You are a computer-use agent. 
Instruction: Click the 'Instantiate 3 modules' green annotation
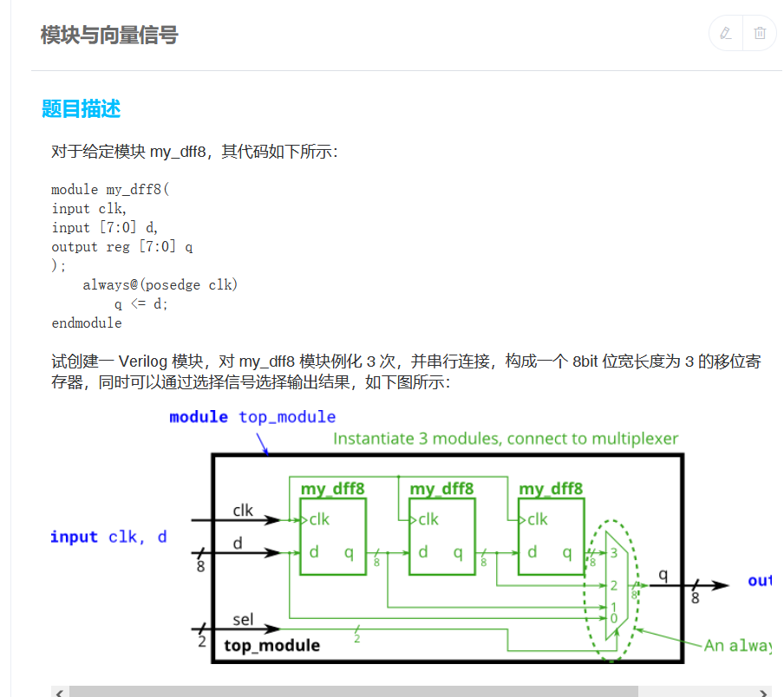pos(506,439)
